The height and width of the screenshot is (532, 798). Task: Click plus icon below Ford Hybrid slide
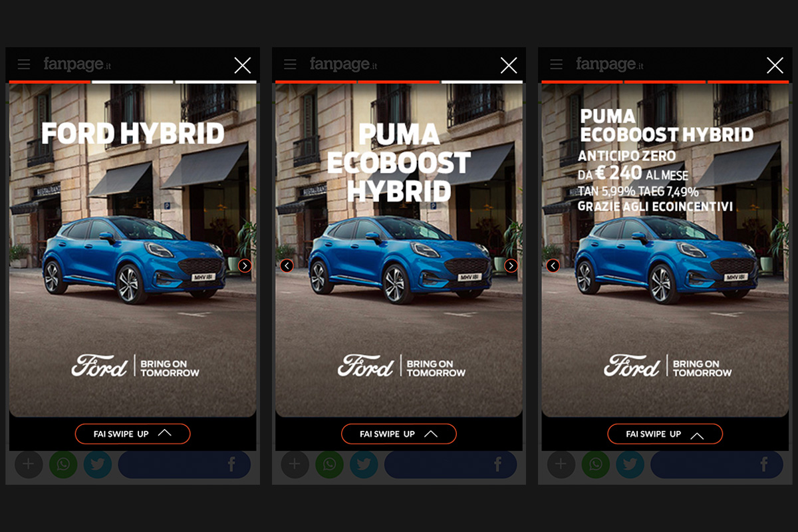pos(29,464)
